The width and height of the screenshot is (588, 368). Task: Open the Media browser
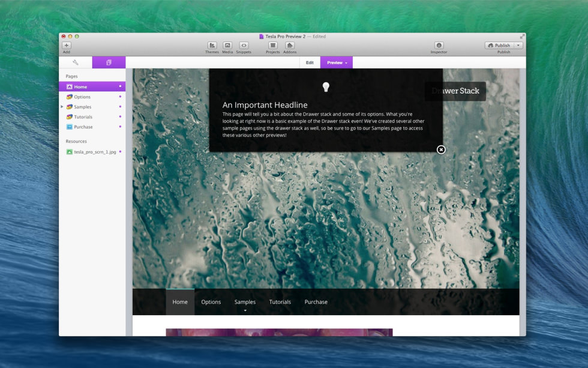point(227,46)
